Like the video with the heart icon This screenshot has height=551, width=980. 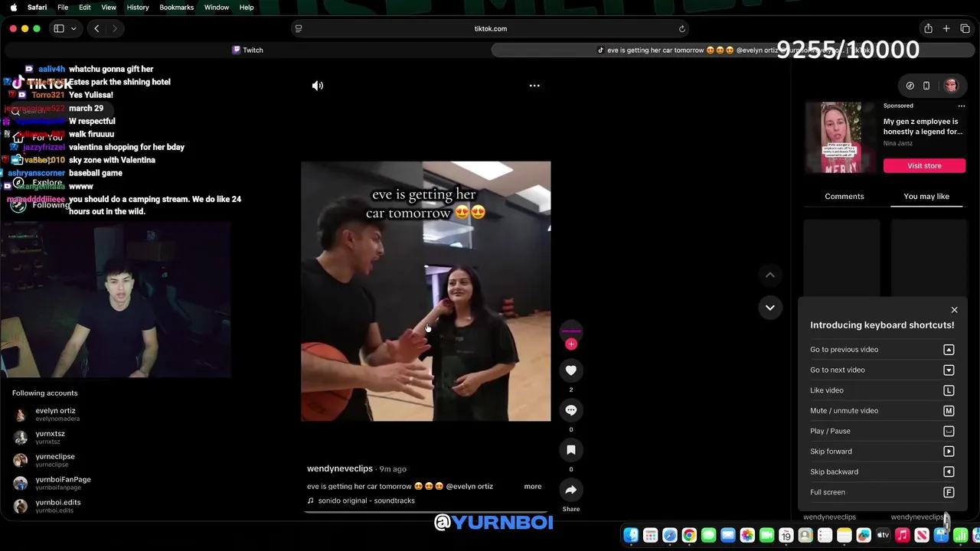click(x=571, y=370)
